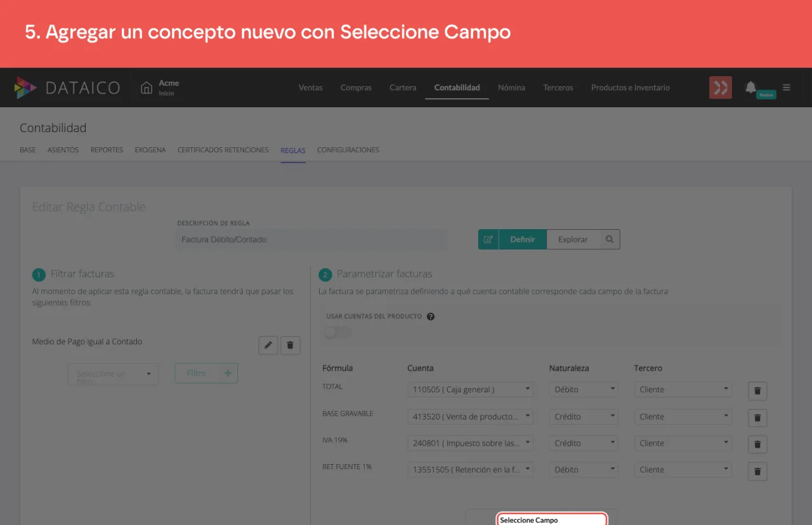Viewport: 812px width, 525px height.
Task: Open the Compras menu
Action: (x=356, y=88)
